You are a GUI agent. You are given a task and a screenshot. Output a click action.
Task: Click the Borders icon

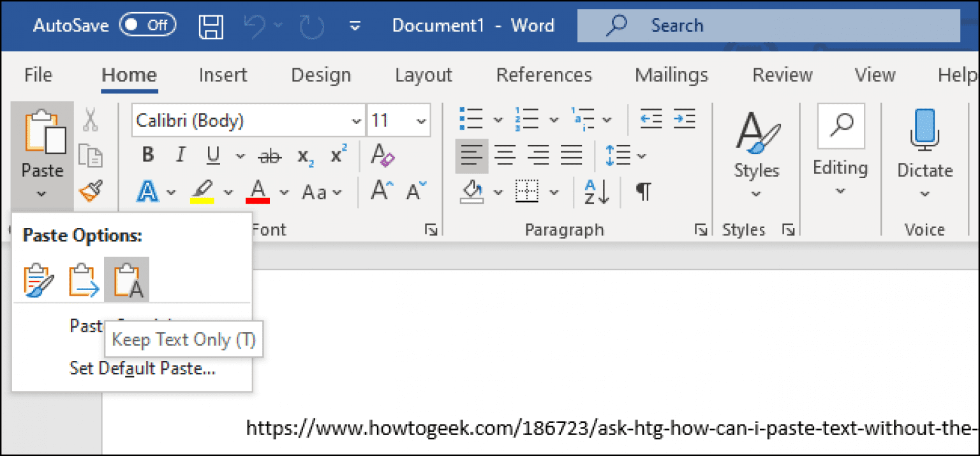(527, 192)
